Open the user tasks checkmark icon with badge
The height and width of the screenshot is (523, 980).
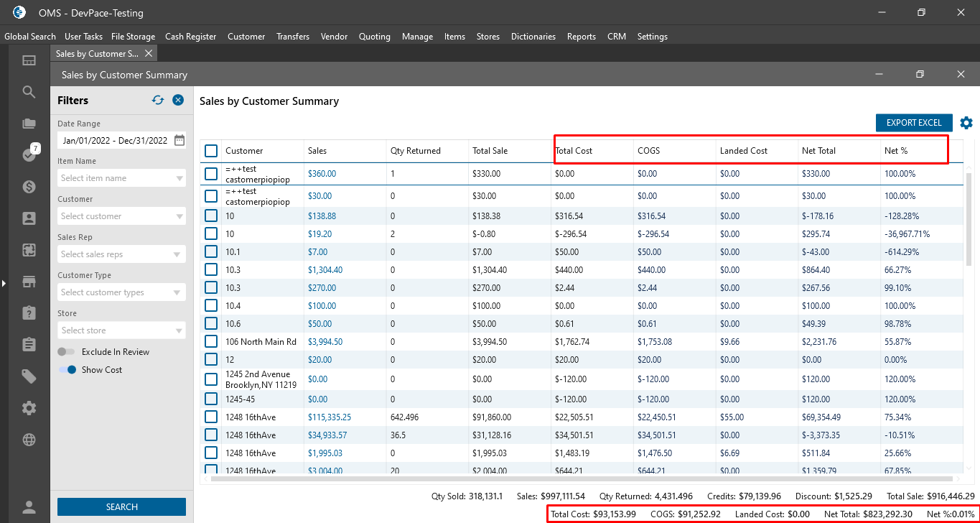click(x=29, y=154)
